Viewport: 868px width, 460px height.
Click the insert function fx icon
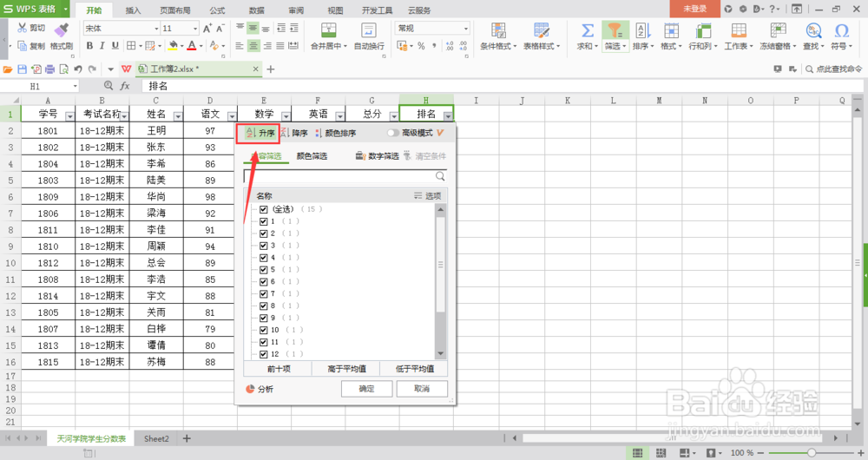pyautogui.click(x=125, y=86)
